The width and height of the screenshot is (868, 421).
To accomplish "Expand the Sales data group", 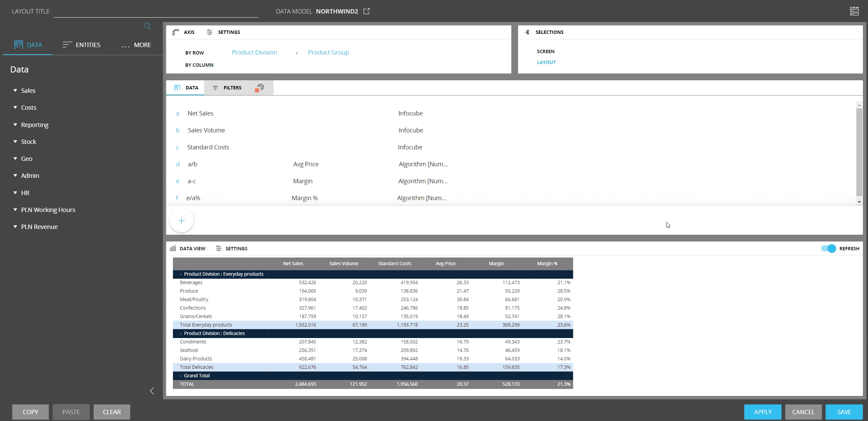I will point(15,90).
